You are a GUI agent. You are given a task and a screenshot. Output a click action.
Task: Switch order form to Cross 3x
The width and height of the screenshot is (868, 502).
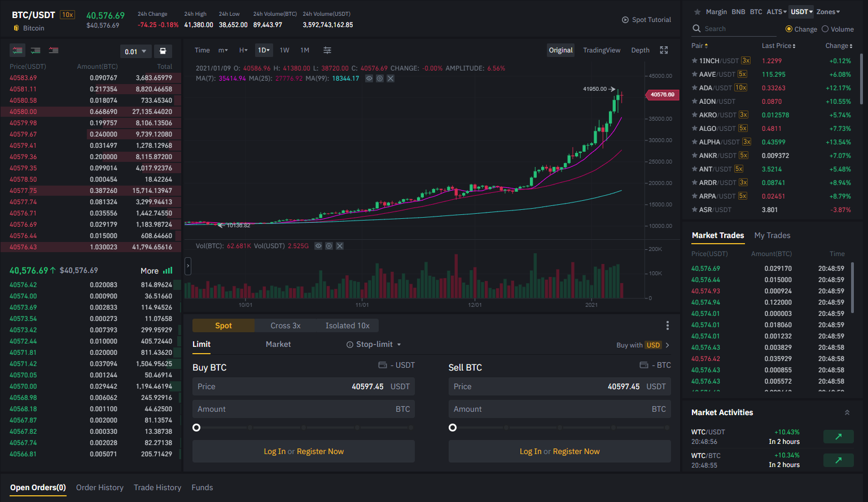(286, 325)
